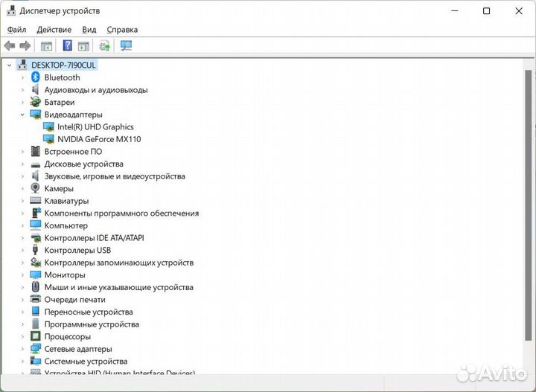The height and width of the screenshot is (392, 536).
Task: Click scan for hardware changes icon
Action: pyautogui.click(x=126, y=45)
